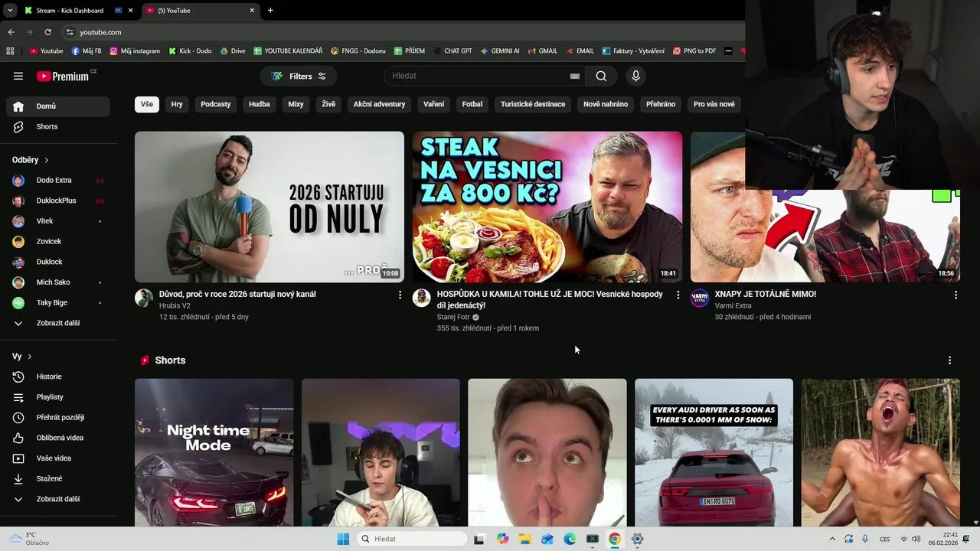Open the Filters button
Screen dimensions: 980x551
[x=299, y=76]
